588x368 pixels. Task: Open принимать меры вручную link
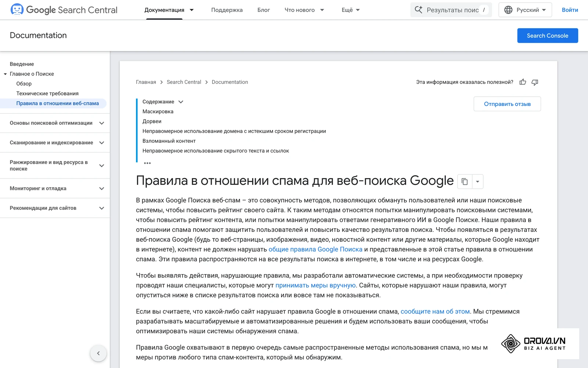coord(316,286)
